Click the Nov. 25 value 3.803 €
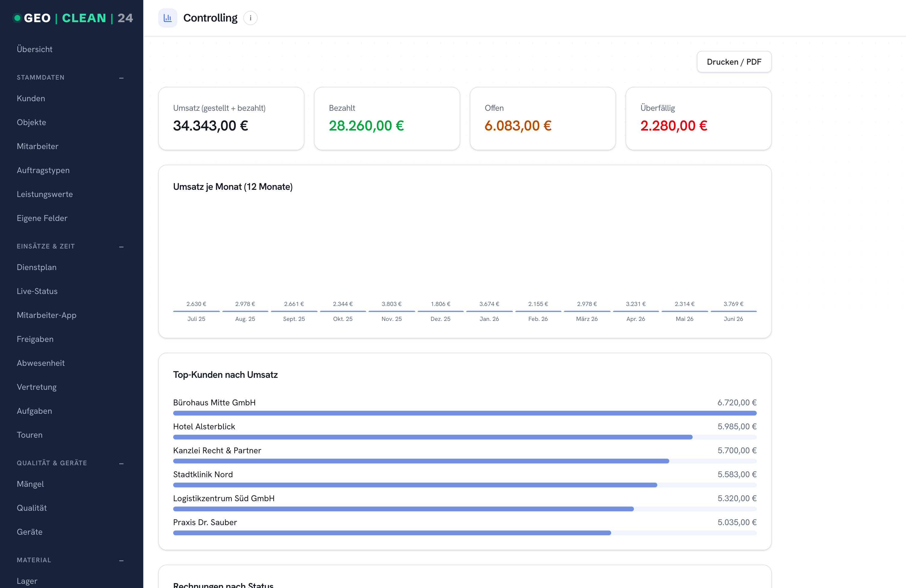Image resolution: width=906 pixels, height=588 pixels. [392, 304]
